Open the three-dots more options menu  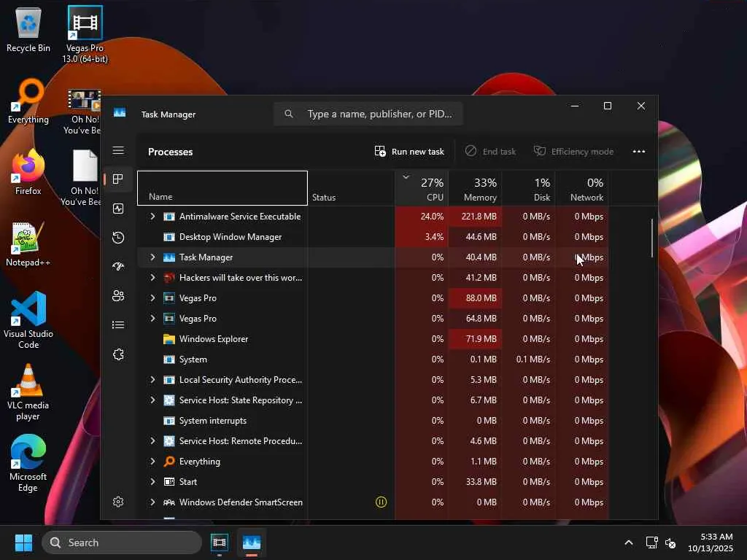point(639,152)
